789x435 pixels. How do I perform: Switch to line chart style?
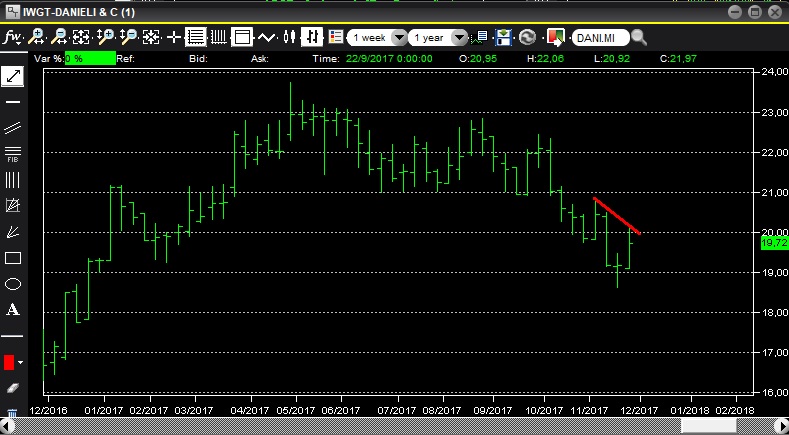266,37
